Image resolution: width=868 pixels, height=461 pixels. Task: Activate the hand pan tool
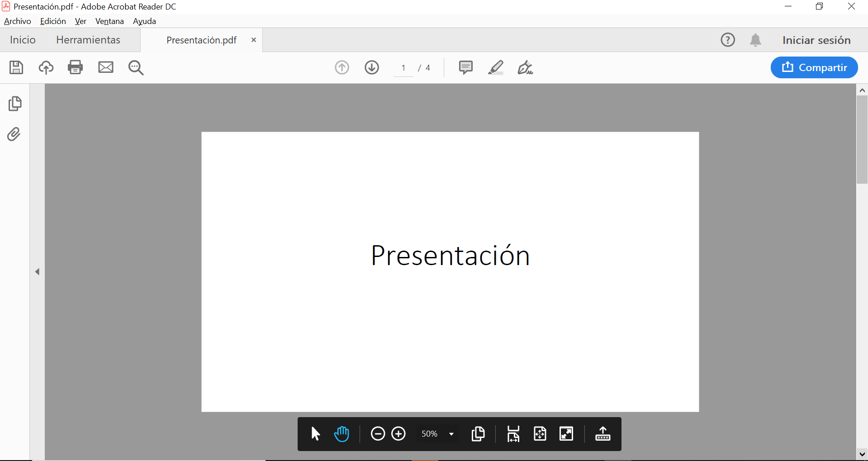(x=342, y=434)
